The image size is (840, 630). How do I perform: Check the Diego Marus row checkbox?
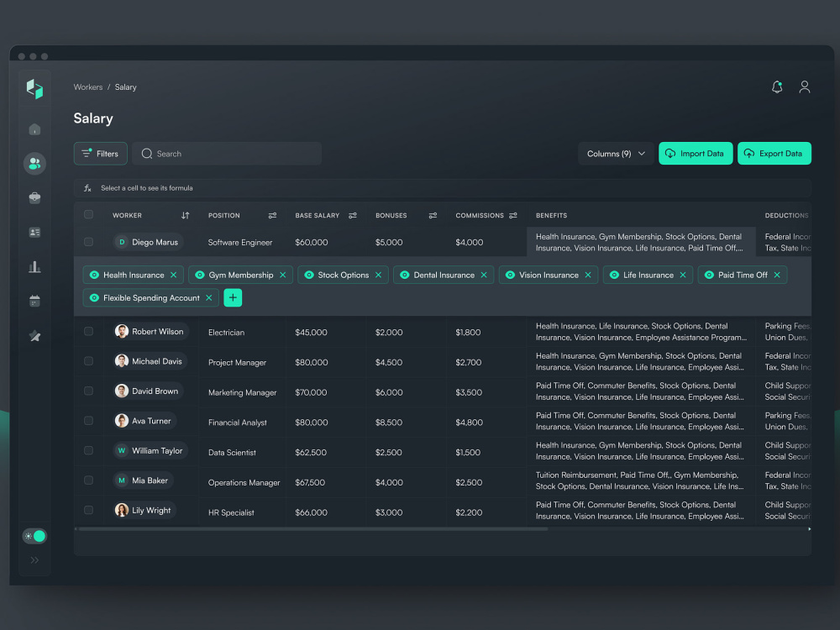[x=88, y=242]
